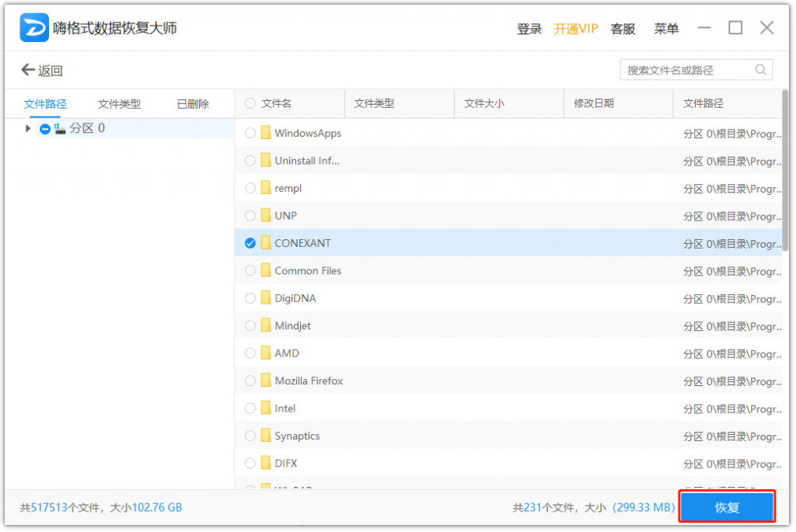Click the folder icon next to Mozilla Firefox
The height and width of the screenshot is (532, 796).
click(x=264, y=381)
